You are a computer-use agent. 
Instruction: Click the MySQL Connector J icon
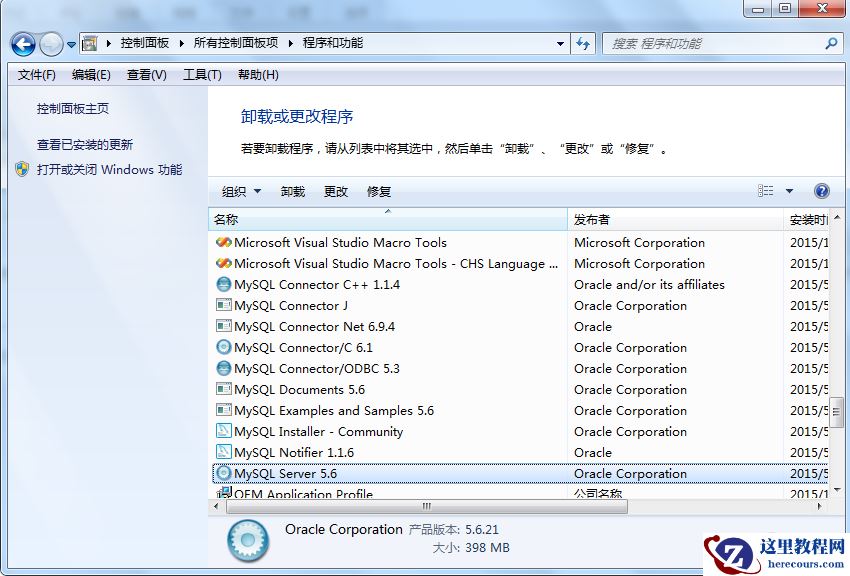coord(223,305)
